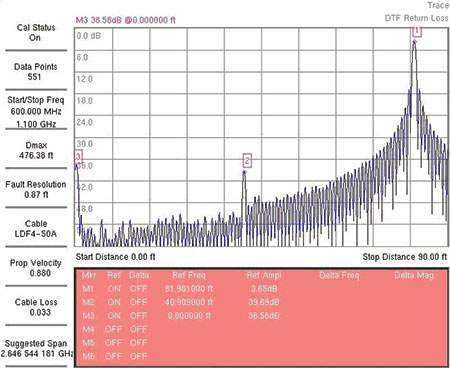This screenshot has height=368, width=450.
Task: Click the M1 distance 81.981000 ft
Action: tap(189, 289)
